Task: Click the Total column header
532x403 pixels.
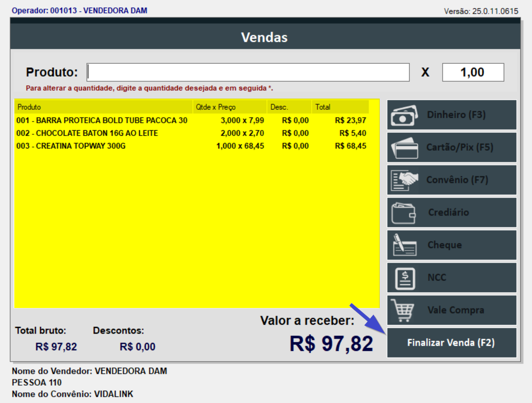Action: click(322, 107)
